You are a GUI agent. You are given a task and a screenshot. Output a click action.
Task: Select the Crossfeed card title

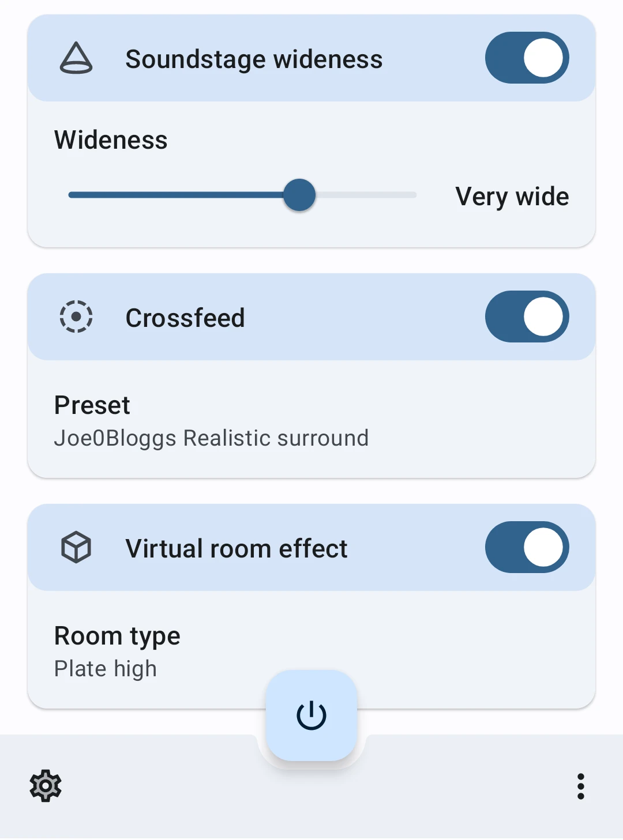[x=185, y=318]
